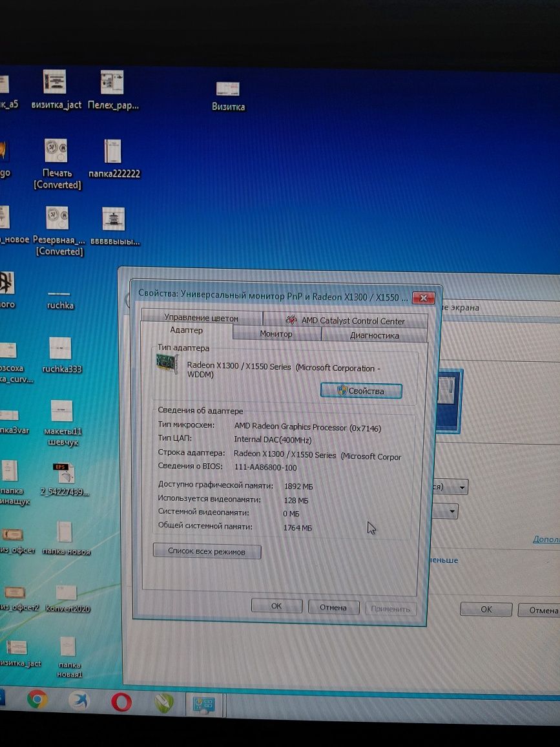The height and width of the screenshot is (747, 560).
Task: Open the konvert2020 desktop icon
Action: [x=67, y=599]
